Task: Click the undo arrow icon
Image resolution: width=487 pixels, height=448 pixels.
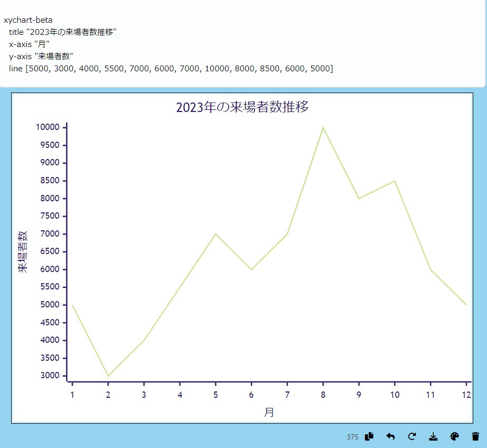Action: [390, 436]
